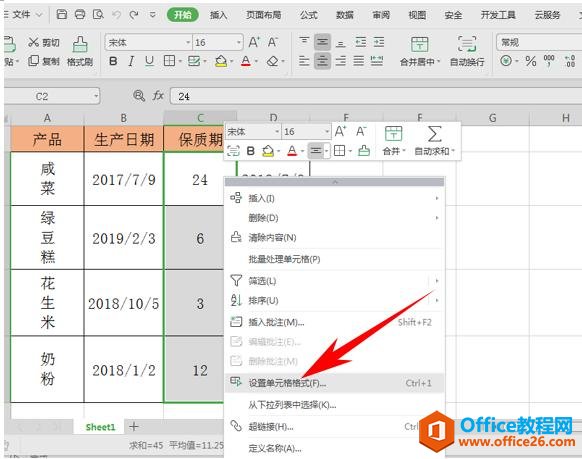Click the increase indent icon
582x459 pixels.
pos(379,42)
